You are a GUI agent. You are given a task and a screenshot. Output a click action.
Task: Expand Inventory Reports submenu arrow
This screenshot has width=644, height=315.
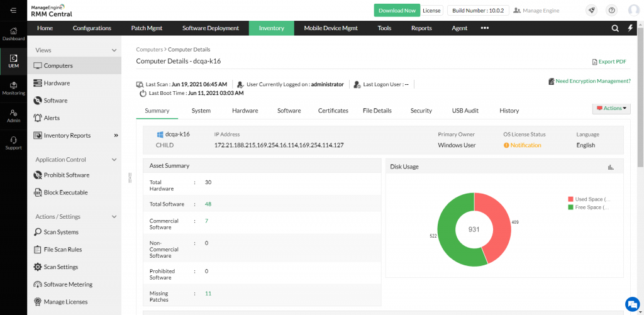click(116, 135)
